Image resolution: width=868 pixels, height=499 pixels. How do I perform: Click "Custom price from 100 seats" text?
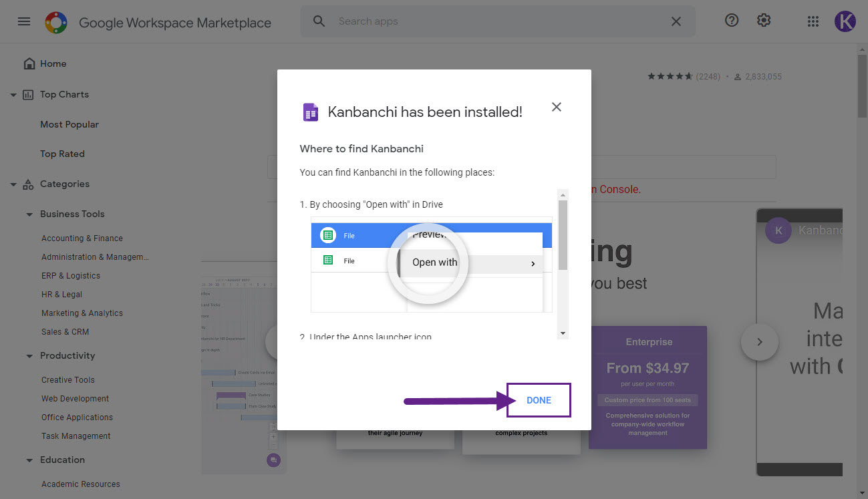click(x=647, y=400)
